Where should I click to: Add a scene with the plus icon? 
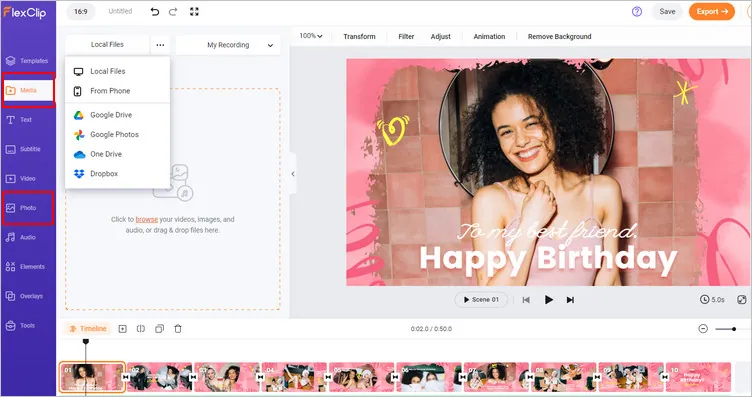pos(122,329)
